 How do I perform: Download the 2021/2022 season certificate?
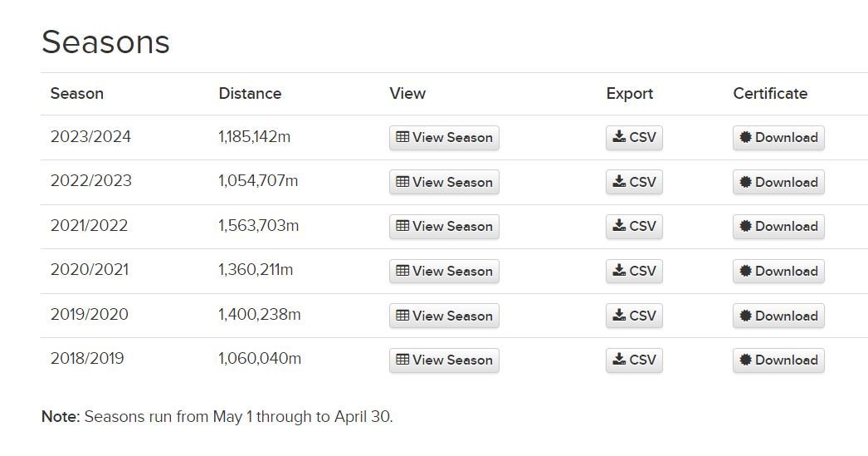point(778,227)
